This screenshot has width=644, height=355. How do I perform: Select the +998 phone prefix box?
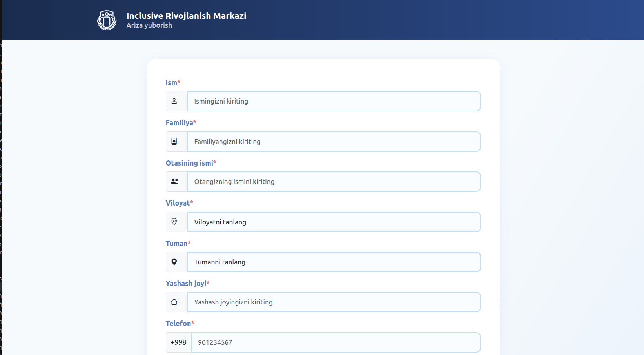(178, 342)
